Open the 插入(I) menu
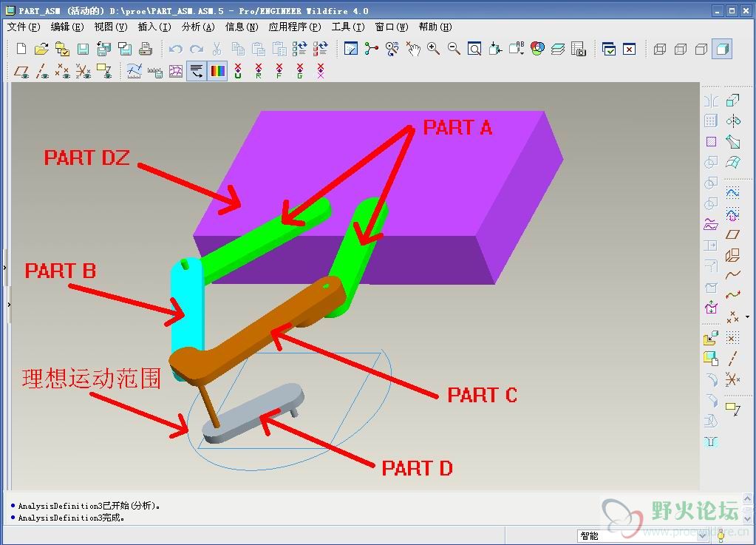Image resolution: width=756 pixels, height=545 pixels. (x=154, y=27)
